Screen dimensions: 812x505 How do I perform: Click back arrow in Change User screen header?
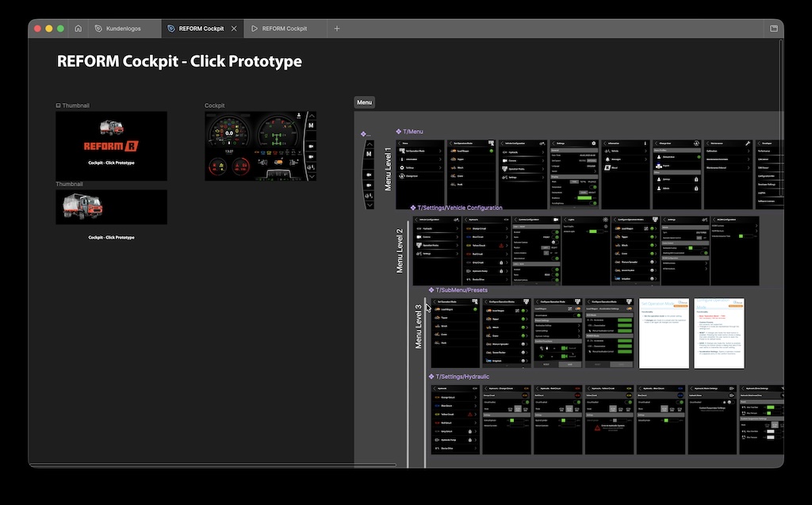(x=656, y=143)
